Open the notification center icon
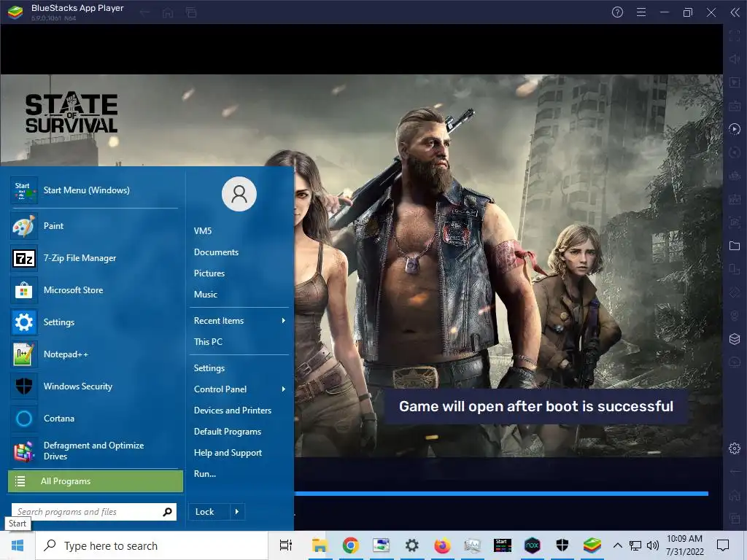This screenshot has height=560, width=747. [x=723, y=545]
